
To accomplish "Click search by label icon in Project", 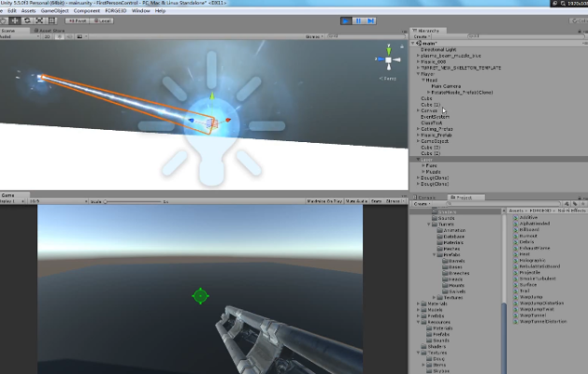I will click(x=575, y=204).
